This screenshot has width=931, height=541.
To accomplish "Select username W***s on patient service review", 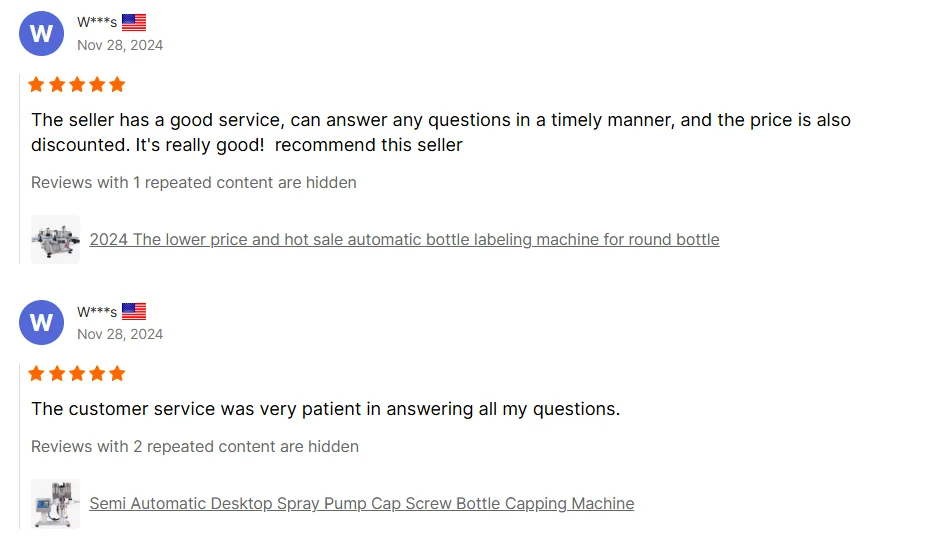I will coord(97,311).
